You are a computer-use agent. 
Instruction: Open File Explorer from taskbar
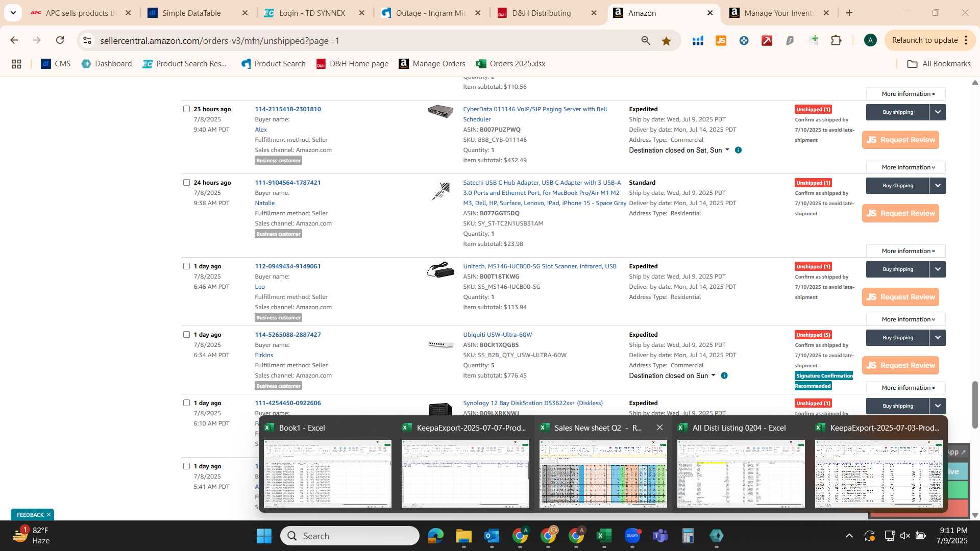coord(463,536)
